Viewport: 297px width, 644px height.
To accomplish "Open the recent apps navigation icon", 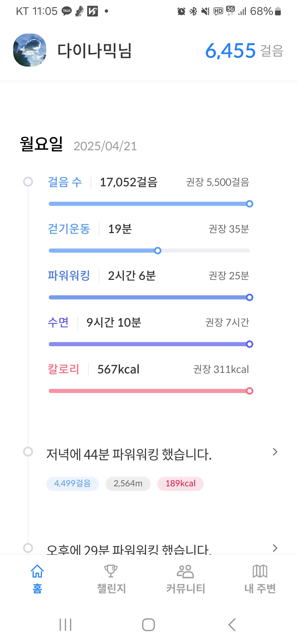I will click(65, 625).
